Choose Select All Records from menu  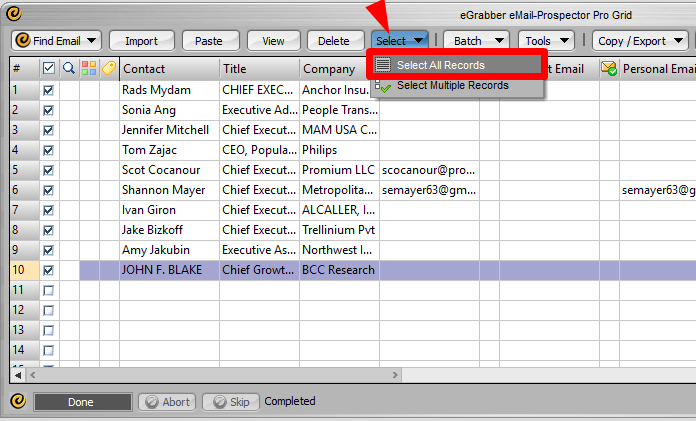(440, 65)
